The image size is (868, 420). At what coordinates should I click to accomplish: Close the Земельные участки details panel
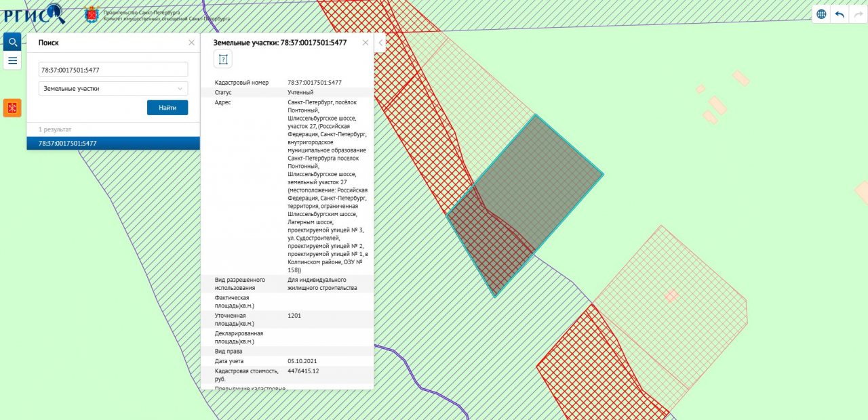point(366,43)
